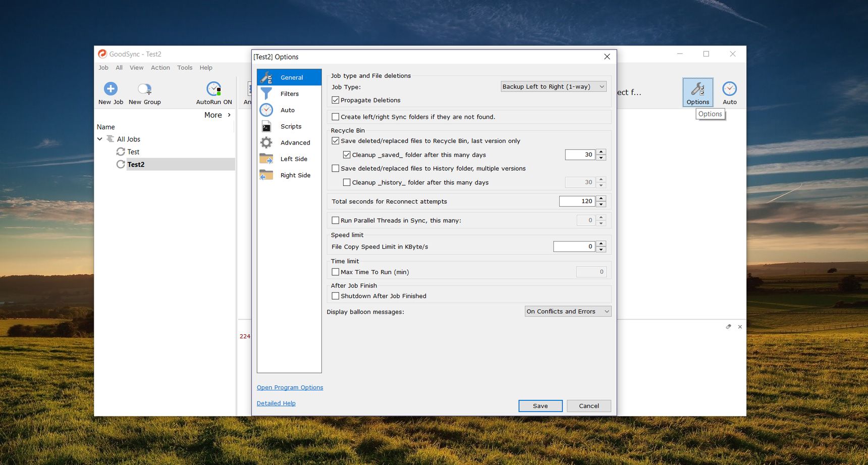Select the Advanced gear icon
868x465 pixels.
pos(266,142)
